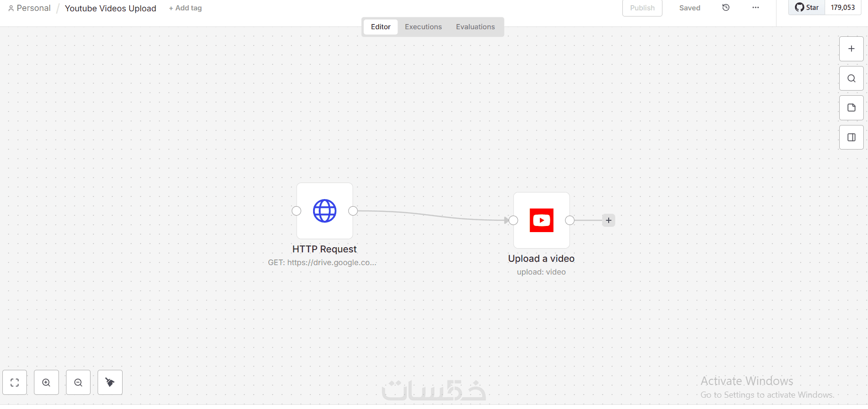Fit workflow to view using zoom-to-fit icon
This screenshot has height=409, width=868.
(15, 383)
